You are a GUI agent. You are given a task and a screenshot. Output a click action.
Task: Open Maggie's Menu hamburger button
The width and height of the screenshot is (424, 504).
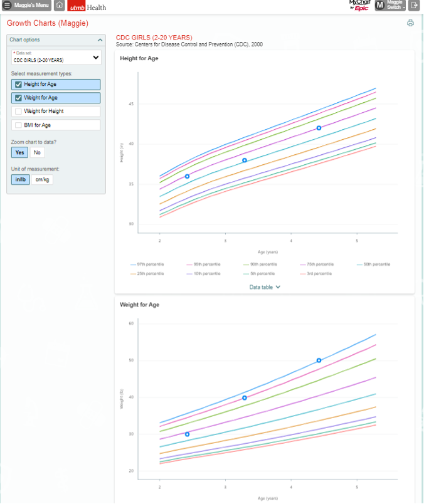click(27, 6)
